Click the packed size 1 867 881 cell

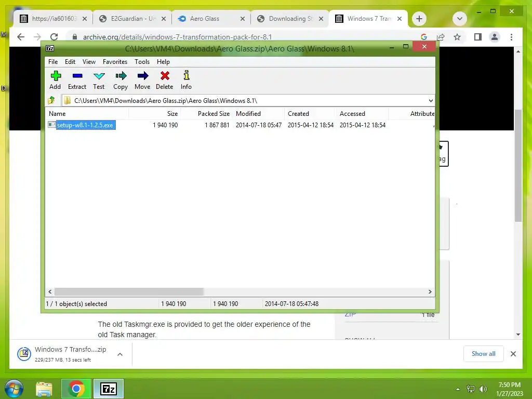pos(217,125)
